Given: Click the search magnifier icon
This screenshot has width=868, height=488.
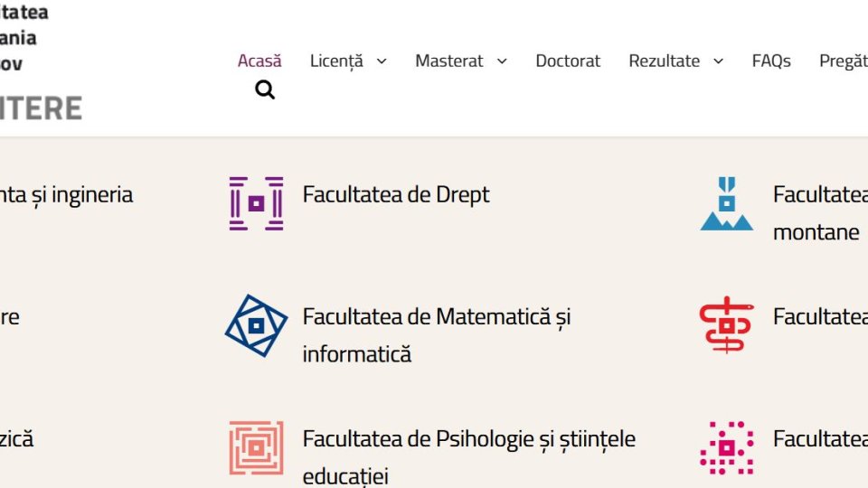Looking at the screenshot, I should tap(265, 90).
